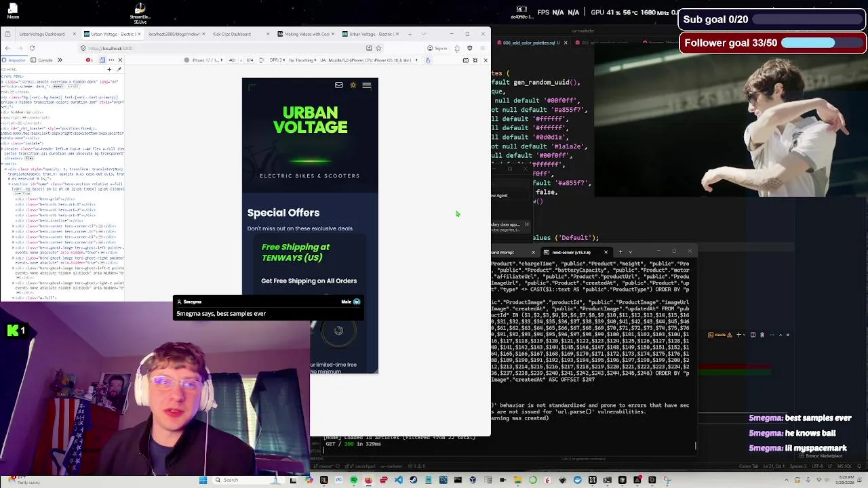
Task: Open a new browser tab with plus button
Action: tap(410, 34)
